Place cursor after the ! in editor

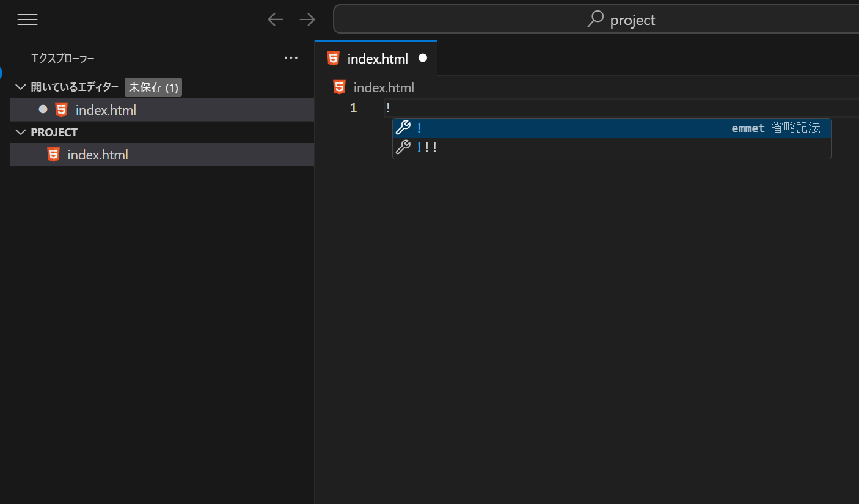391,108
